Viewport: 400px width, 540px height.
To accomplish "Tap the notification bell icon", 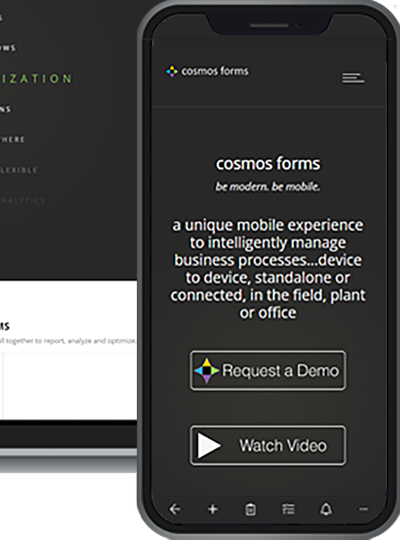I will coord(326,509).
